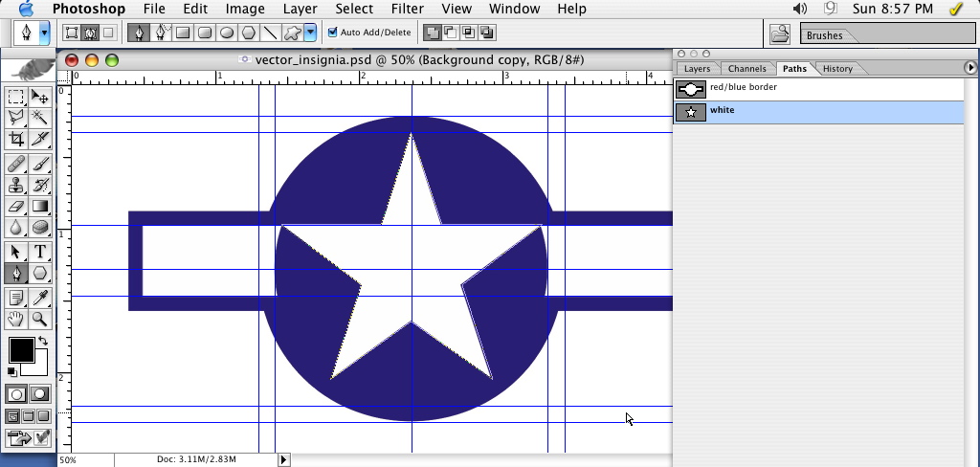Image resolution: width=980 pixels, height=467 pixels.
Task: Enable Shape layers mode
Action: tap(72, 33)
